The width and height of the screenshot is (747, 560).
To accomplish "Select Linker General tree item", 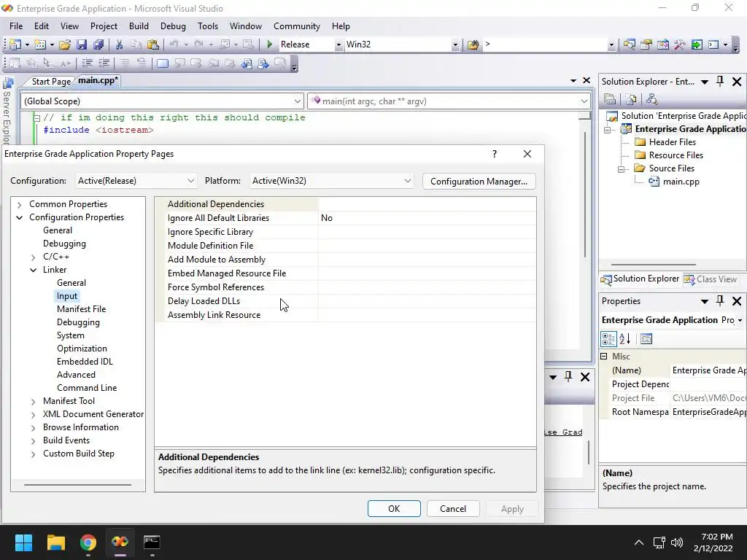I will [x=71, y=283].
